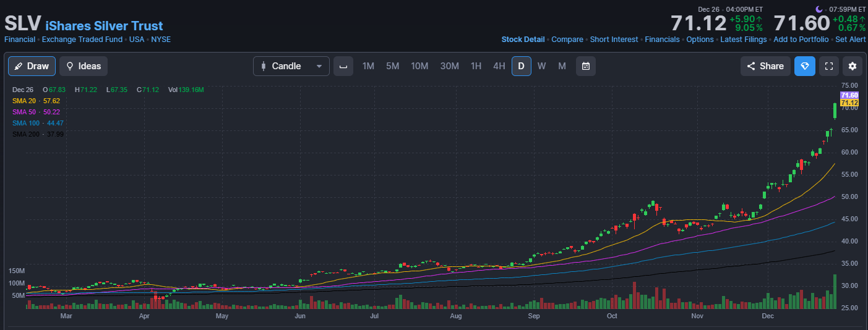Select the D daily timeframe
This screenshot has height=330, width=868.
click(x=521, y=66)
